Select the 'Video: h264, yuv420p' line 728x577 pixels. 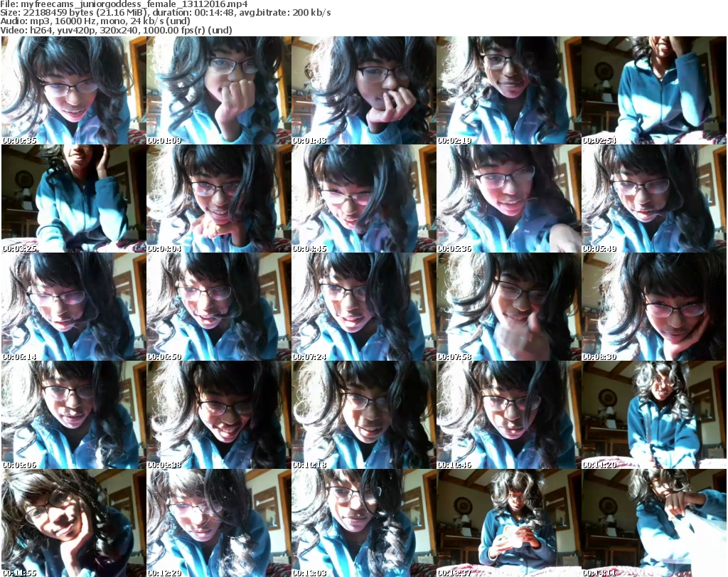point(116,30)
